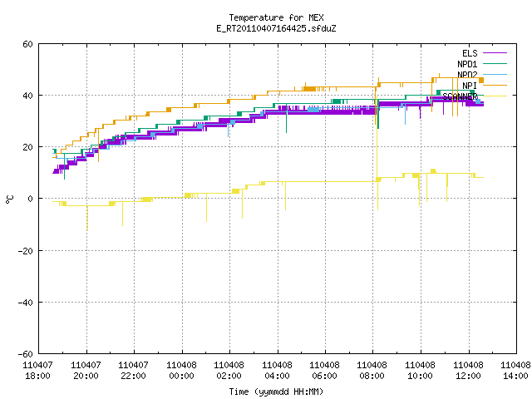Click the x-axis tick 110407 22:00
The image size is (532, 399).
(x=133, y=371)
